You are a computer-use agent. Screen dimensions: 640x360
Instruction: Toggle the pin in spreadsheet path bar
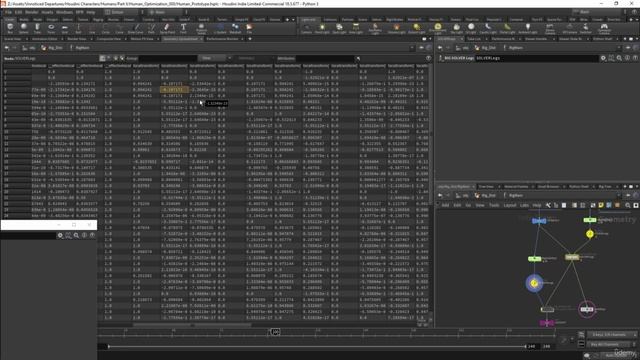pos(422,48)
